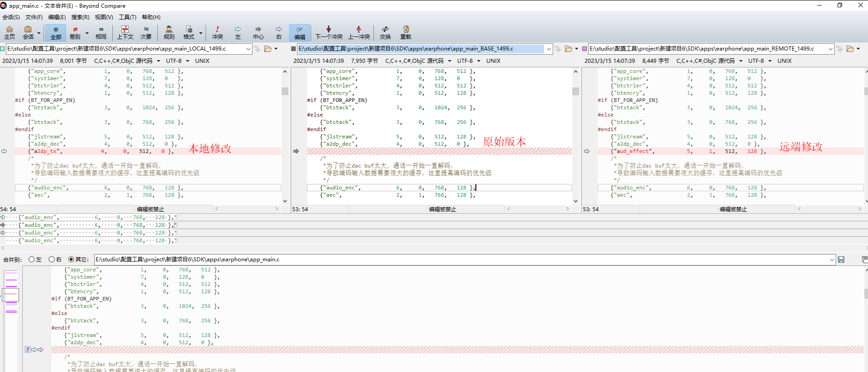Click the 冲突 (Conflicts) exclamation icon
This screenshot has height=372, width=868.
217,33
